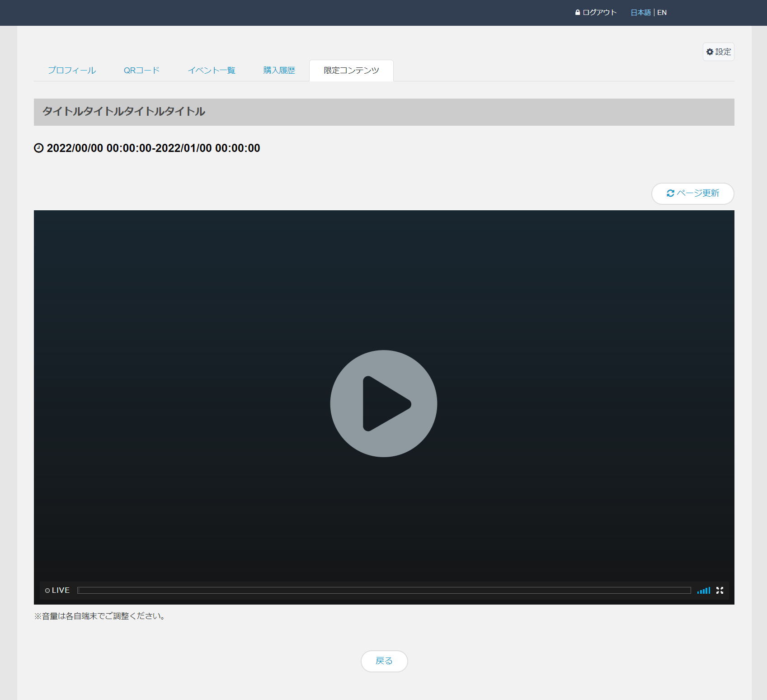The image size is (767, 700).
Task: Click the ログアウト logout link
Action: (596, 13)
